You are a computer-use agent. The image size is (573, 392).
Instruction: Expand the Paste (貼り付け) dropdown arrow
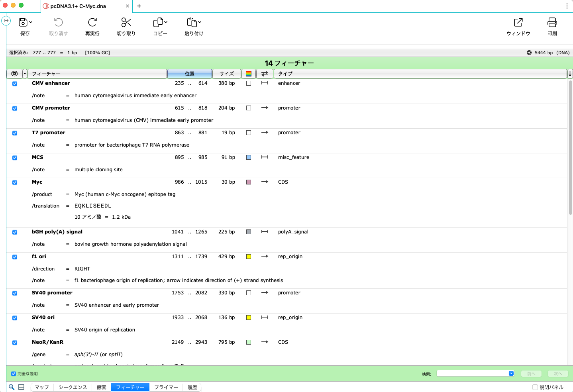[x=200, y=22]
